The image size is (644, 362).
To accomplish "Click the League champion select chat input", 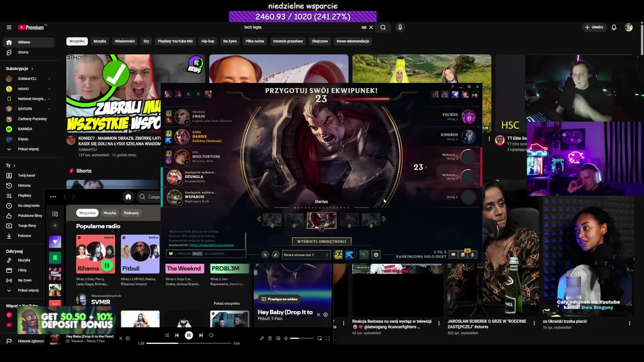I will pos(206,254).
